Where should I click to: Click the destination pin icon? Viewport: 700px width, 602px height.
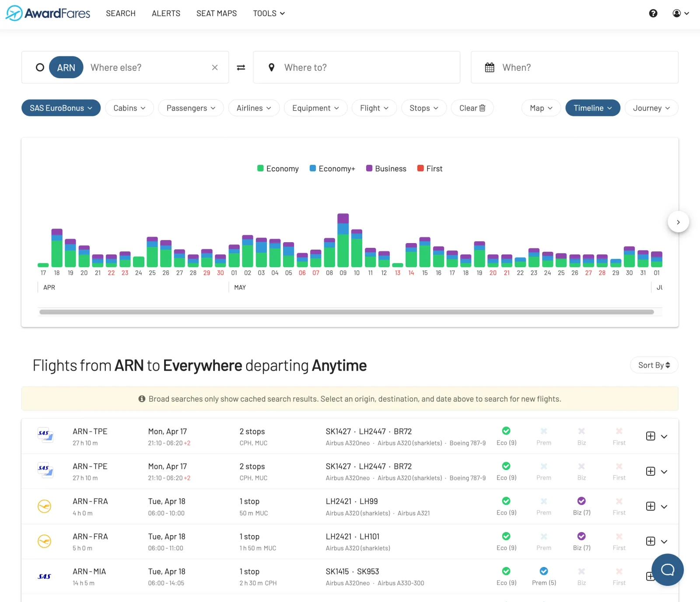click(x=272, y=67)
